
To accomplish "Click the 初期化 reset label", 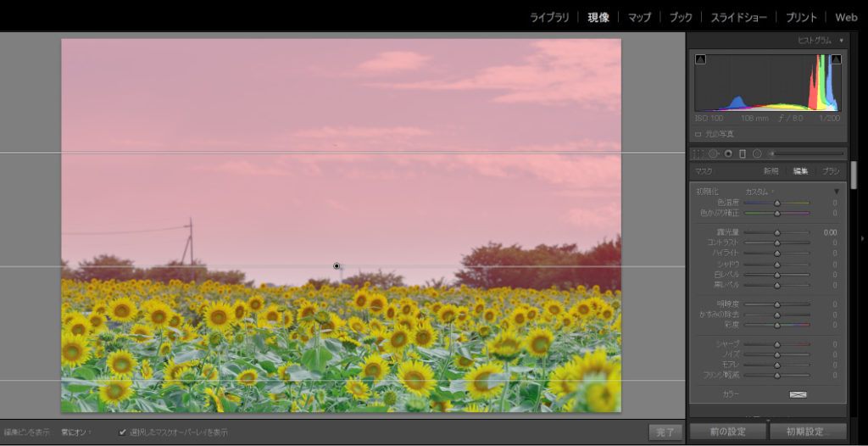I will click(x=707, y=192).
